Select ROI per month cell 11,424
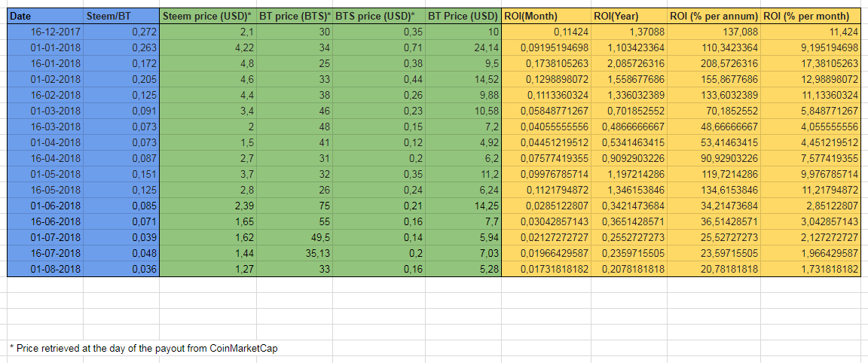The height and width of the screenshot is (363, 868). (x=811, y=32)
